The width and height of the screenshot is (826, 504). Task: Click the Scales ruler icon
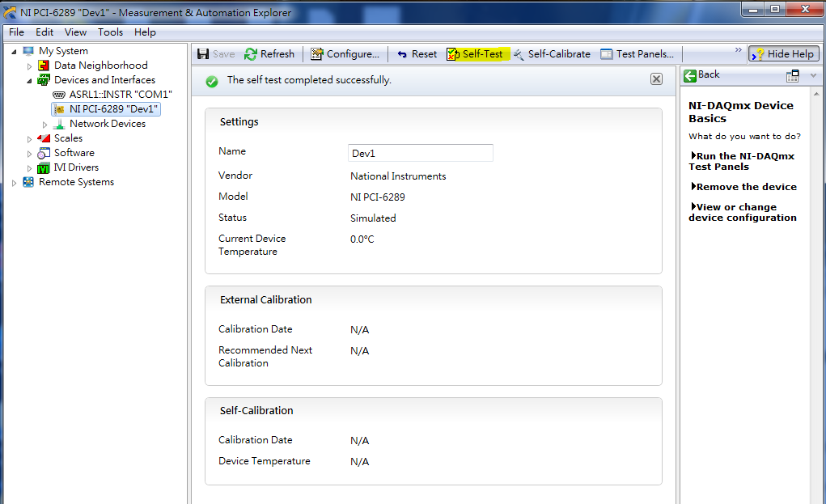pos(44,138)
